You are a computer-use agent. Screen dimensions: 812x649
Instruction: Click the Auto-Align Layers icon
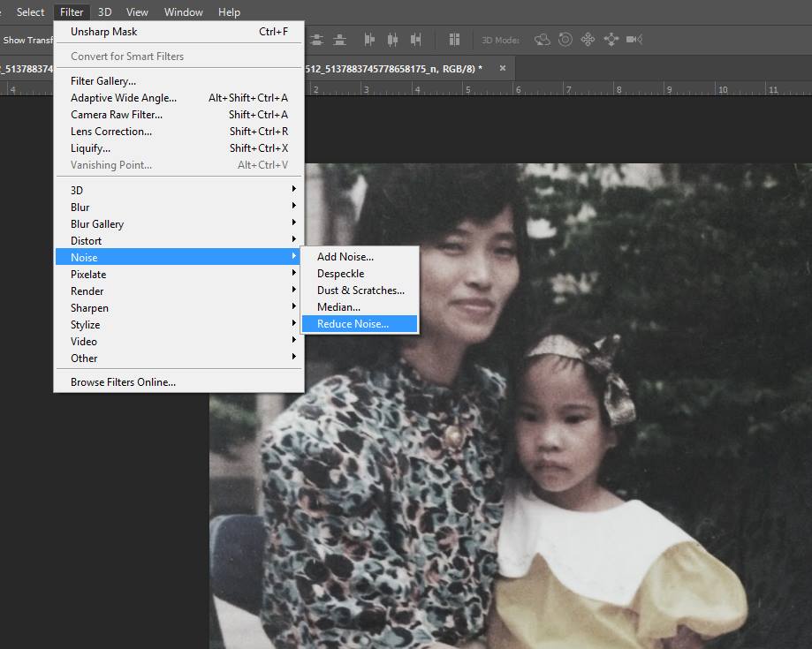click(x=455, y=40)
